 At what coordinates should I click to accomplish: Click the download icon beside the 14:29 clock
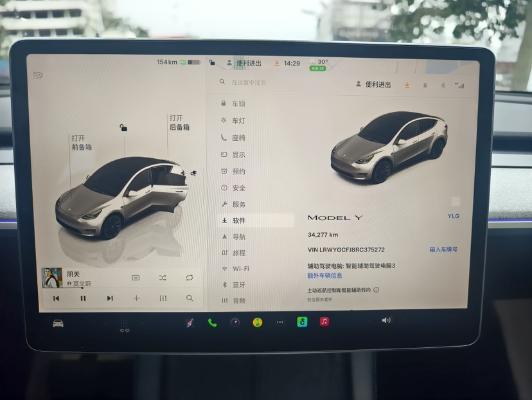click(277, 63)
